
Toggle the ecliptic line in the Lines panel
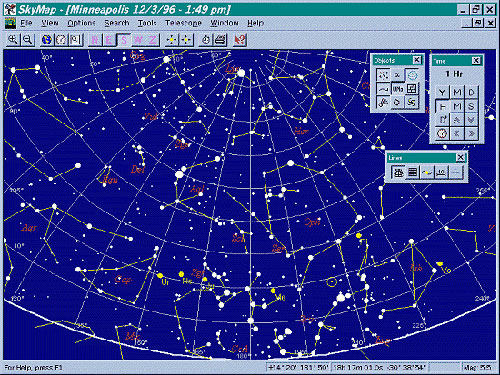click(x=427, y=172)
